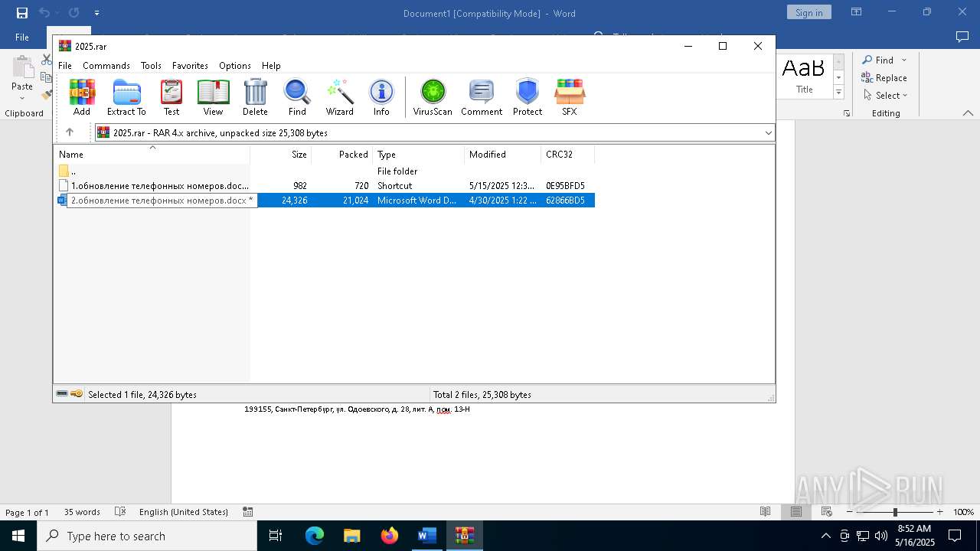This screenshot has height=551, width=980.
Task: Open the WinRAR File menu
Action: (x=65, y=66)
